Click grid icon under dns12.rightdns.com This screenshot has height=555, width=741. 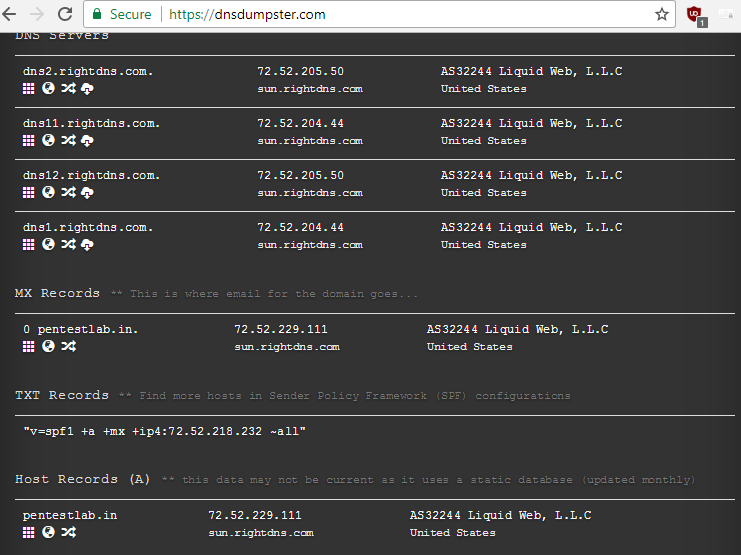click(x=29, y=192)
